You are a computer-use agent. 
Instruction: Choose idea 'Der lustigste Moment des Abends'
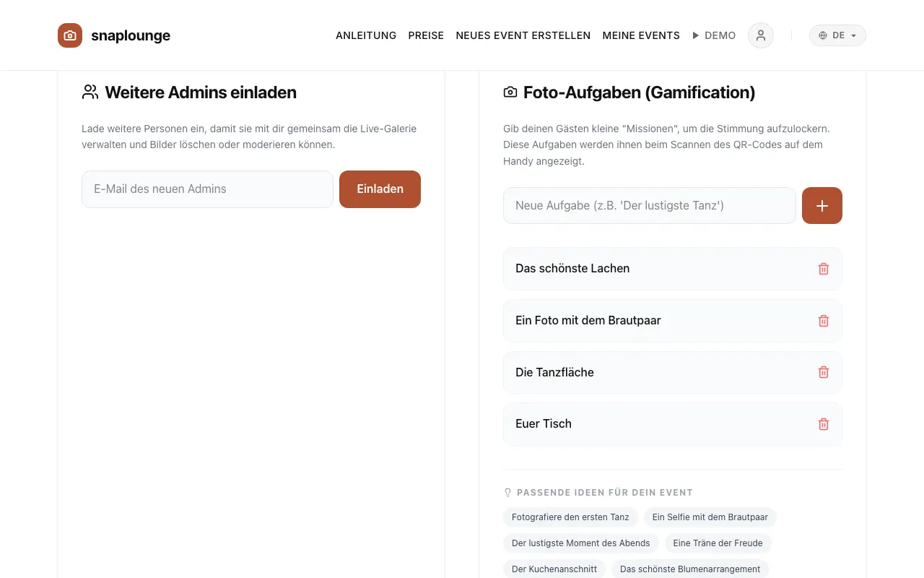[x=581, y=543]
